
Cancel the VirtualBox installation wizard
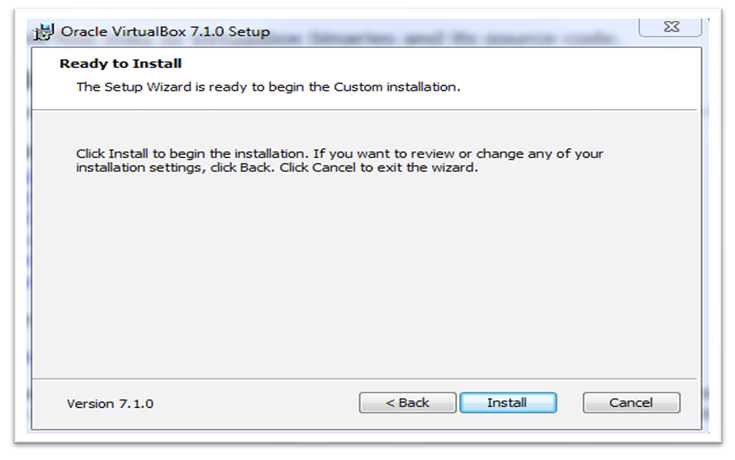click(x=631, y=403)
